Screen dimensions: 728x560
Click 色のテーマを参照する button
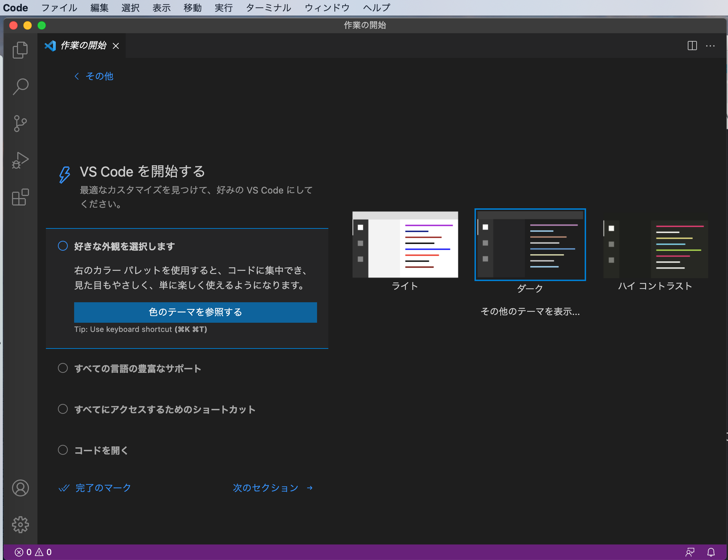point(195,312)
